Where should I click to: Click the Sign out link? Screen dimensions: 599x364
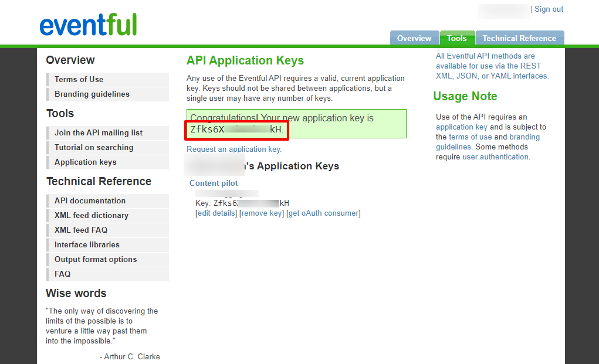[x=549, y=9]
